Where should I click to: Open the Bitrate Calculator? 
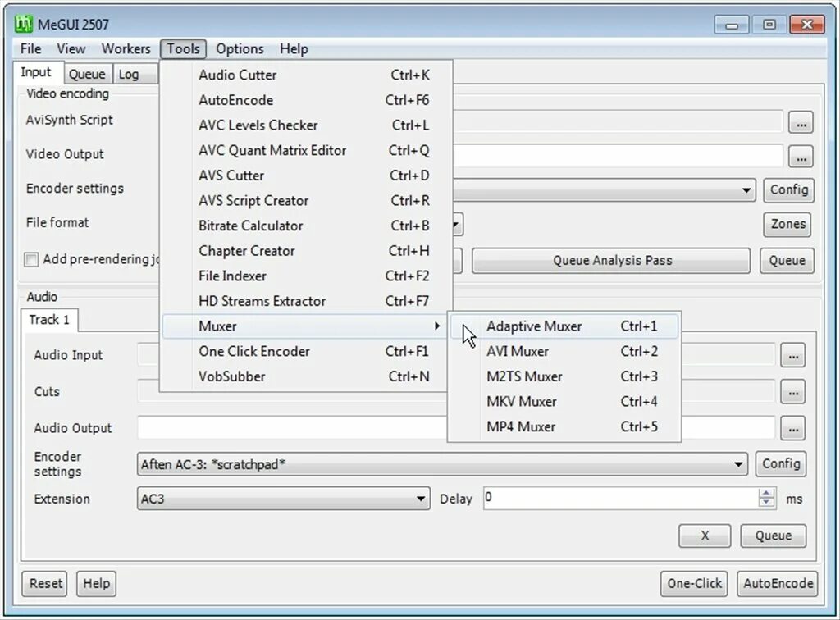point(307,226)
